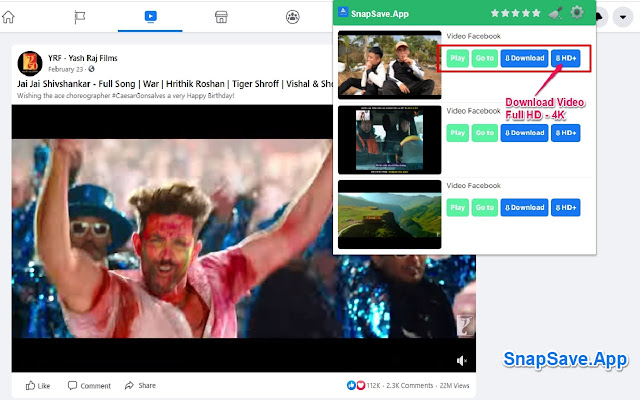The image size is (640, 400).
Task: Open thumbnail of people inside a vehicle
Action: click(x=390, y=140)
